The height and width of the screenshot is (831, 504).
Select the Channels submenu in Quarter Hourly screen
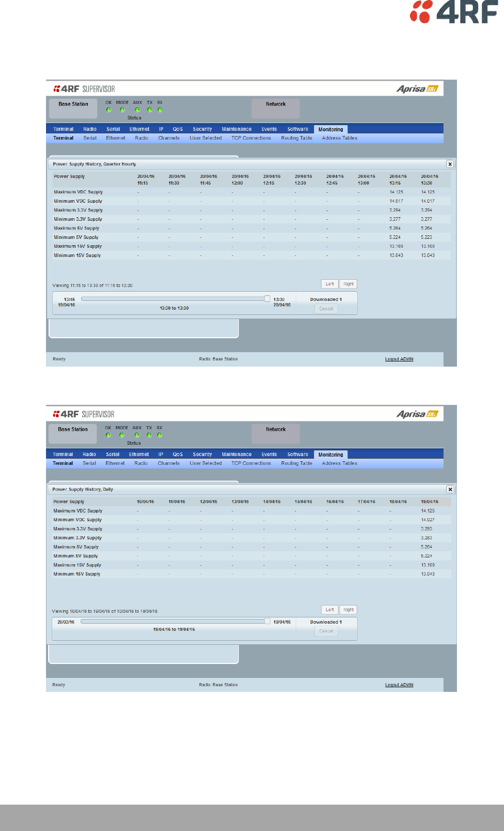tap(169, 138)
